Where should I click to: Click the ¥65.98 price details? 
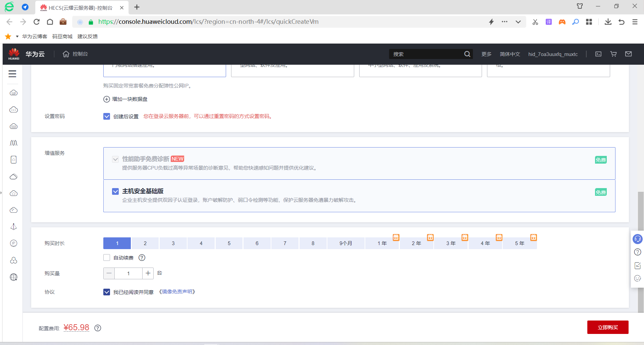pos(76,328)
